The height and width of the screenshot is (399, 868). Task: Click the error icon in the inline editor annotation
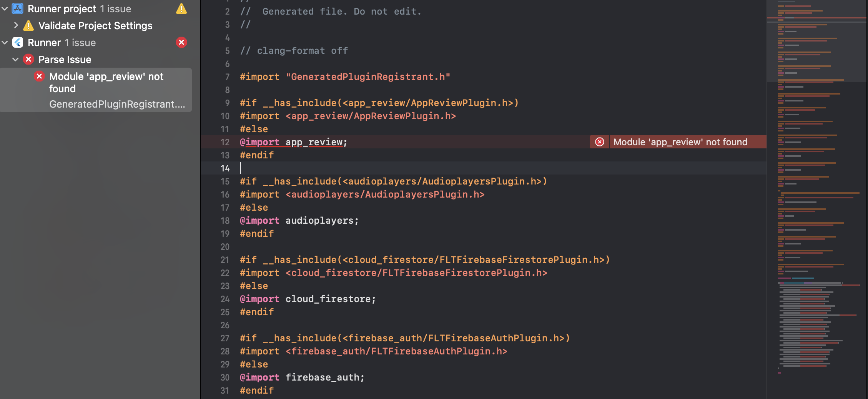coord(600,142)
